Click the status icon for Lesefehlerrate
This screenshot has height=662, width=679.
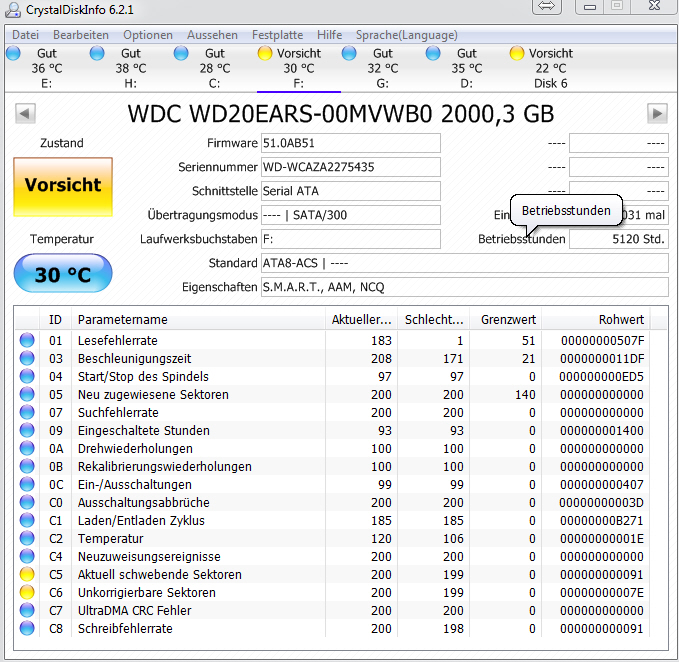tap(27, 340)
